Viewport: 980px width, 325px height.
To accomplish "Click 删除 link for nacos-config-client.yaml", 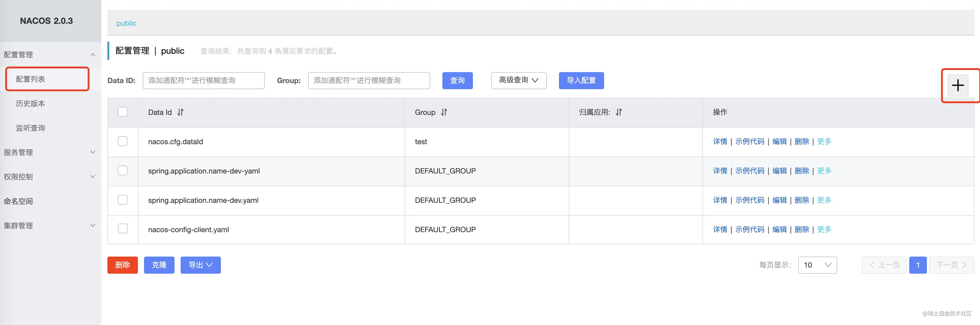I will [802, 229].
